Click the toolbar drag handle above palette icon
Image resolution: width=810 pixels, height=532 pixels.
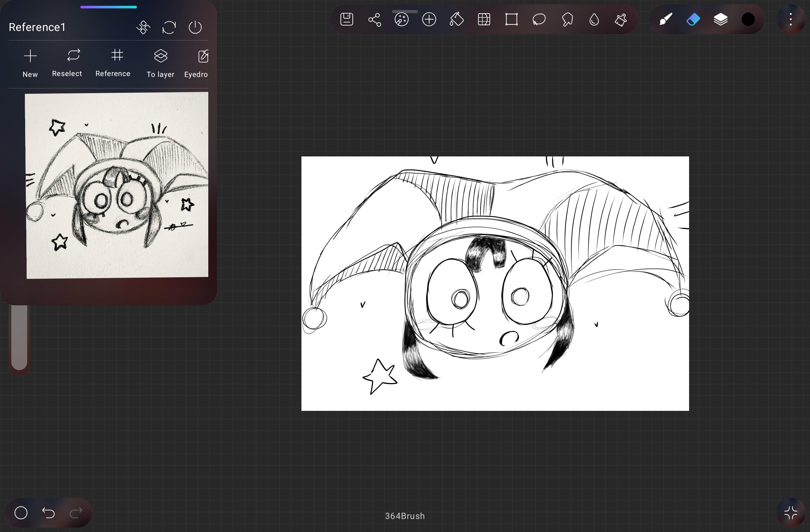(x=405, y=11)
